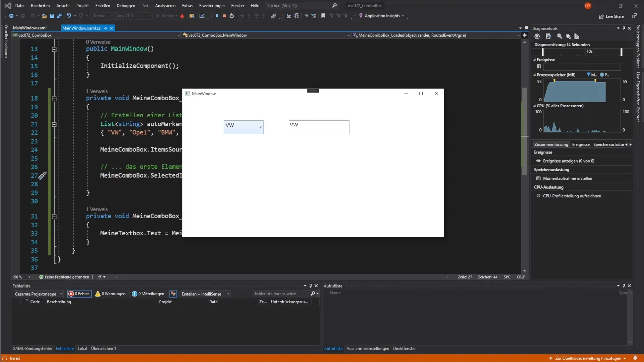Toggle the bookmark icon in the toolbar
Viewport: 644px width, 362px height.
(x=323, y=16)
